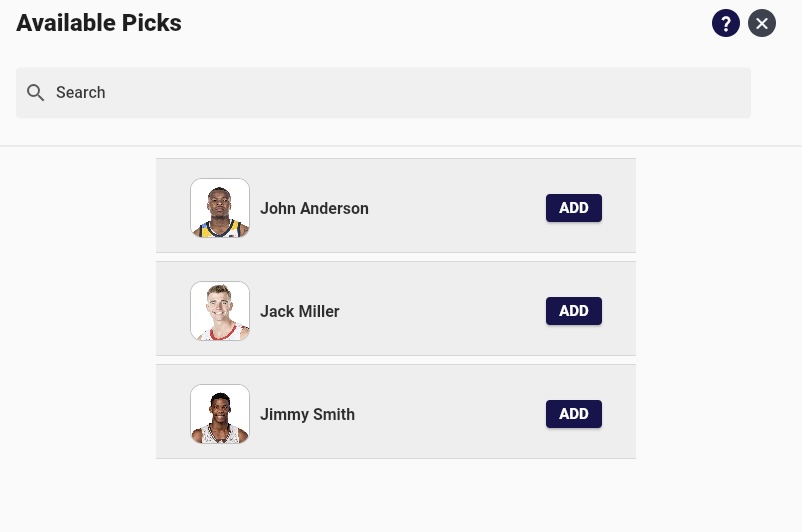This screenshot has width=802, height=532.
Task: Close the Available Picks dialog
Action: coord(762,23)
